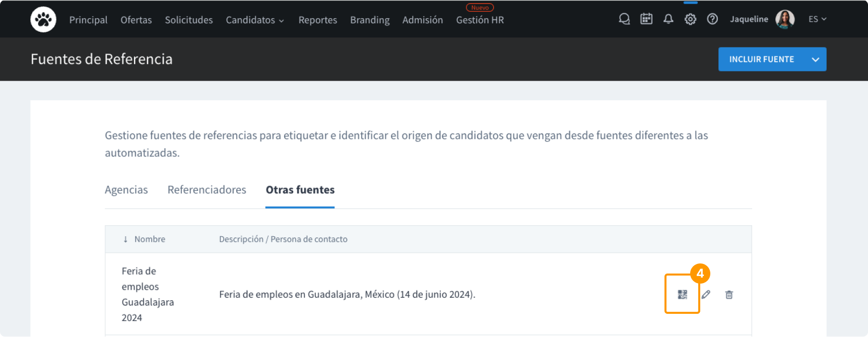Open the settings gear icon
This screenshot has height=337, width=868.
click(690, 19)
